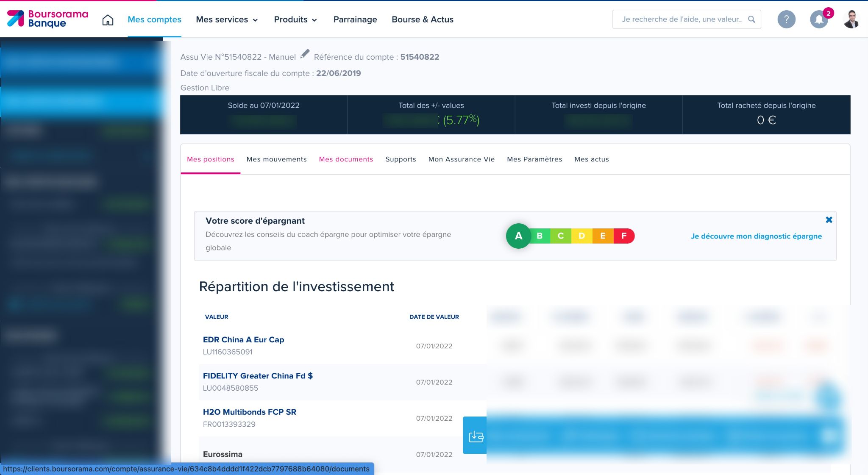The image size is (868, 475).
Task: Navigate to Mes Paramètres tab
Action: [534, 159]
